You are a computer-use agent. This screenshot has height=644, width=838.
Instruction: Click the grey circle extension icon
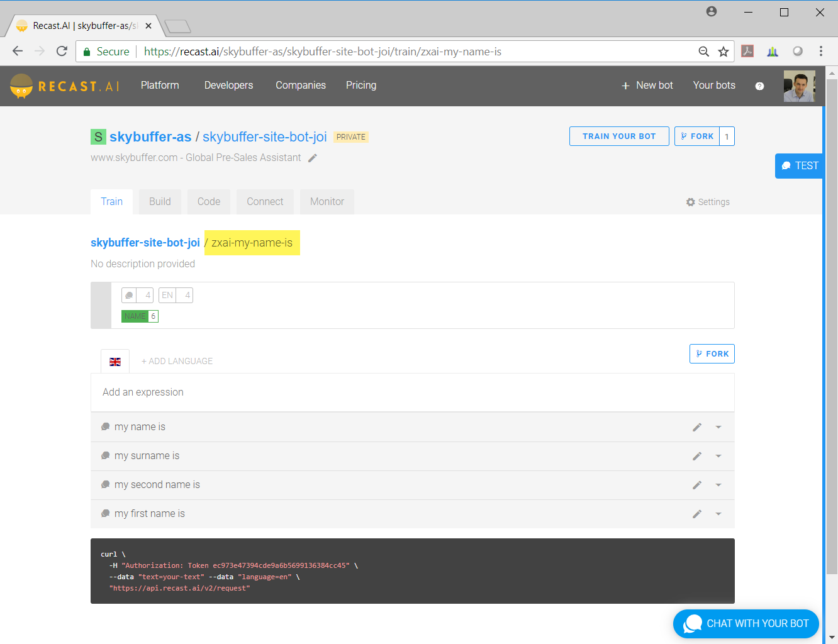coord(798,51)
